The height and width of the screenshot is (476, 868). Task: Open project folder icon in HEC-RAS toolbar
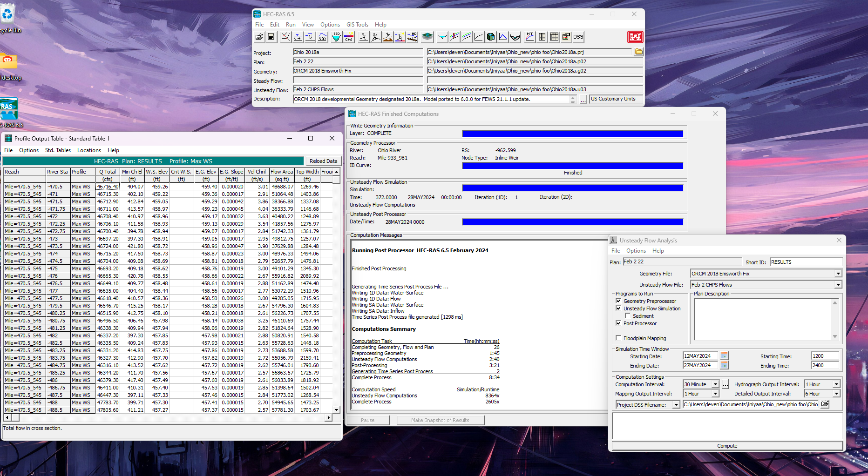[x=259, y=37]
